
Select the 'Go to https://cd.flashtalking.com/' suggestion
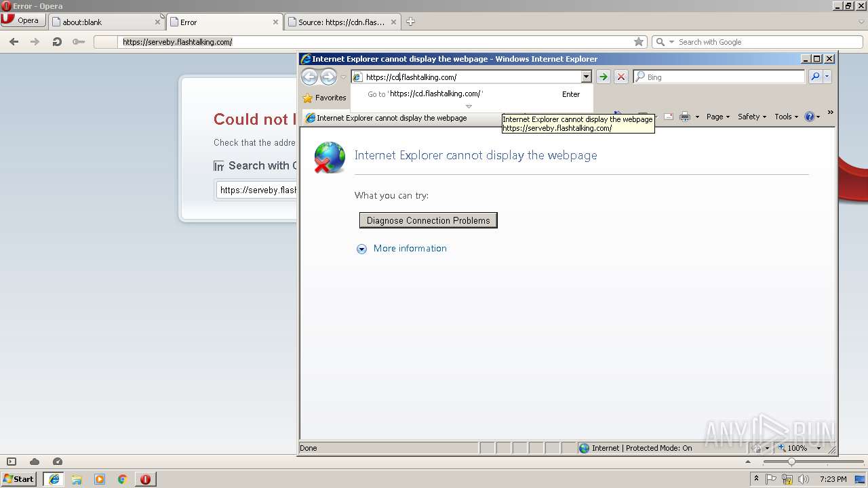[472, 94]
